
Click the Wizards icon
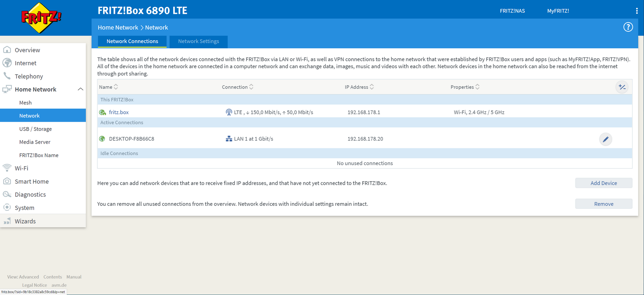[7, 221]
